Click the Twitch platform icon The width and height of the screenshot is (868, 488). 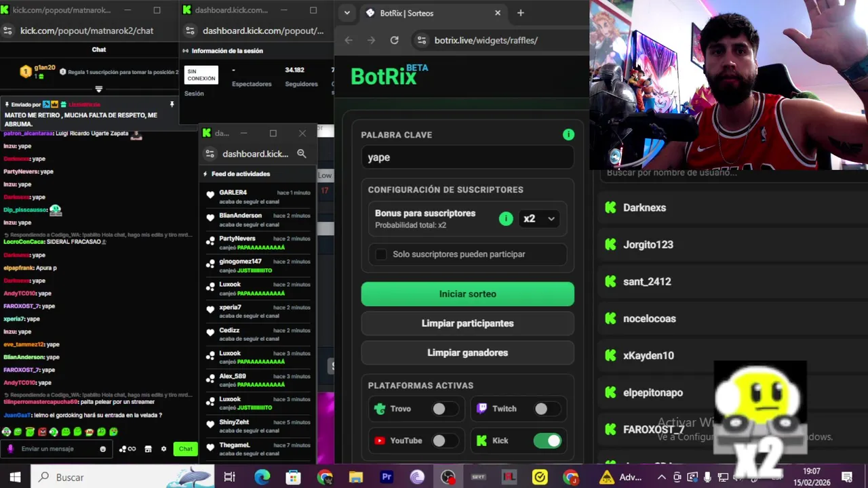pyautogui.click(x=482, y=409)
